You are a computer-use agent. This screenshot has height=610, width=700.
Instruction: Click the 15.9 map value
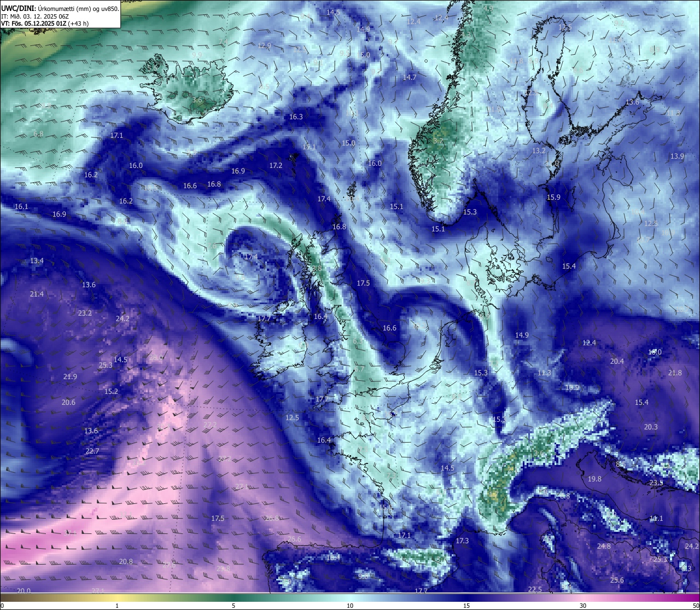click(x=553, y=197)
